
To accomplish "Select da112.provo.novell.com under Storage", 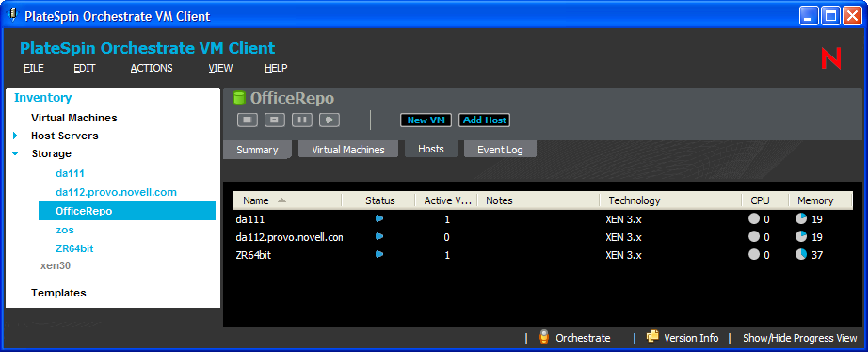I will (116, 192).
